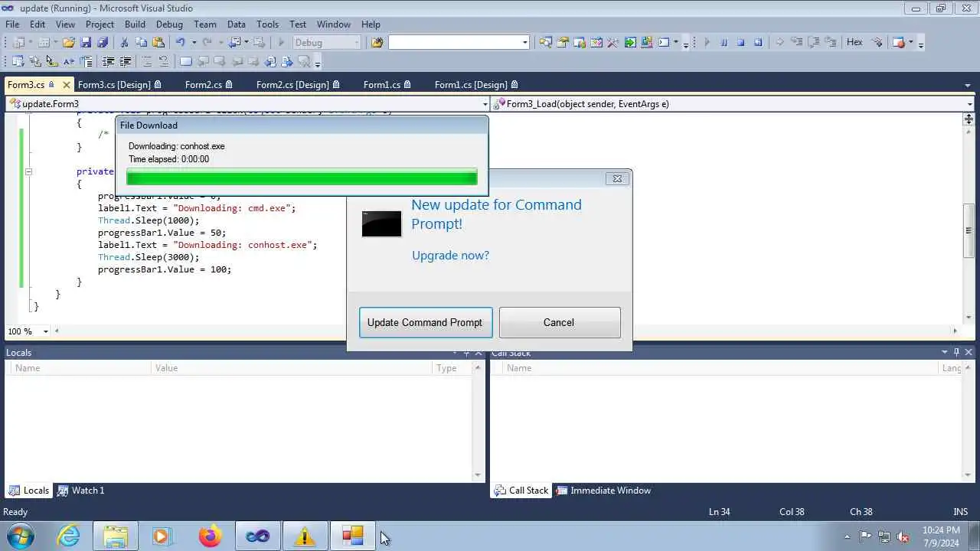980x551 pixels.
Task: Click the Visual Studio infinity taskbar icon
Action: [257, 536]
